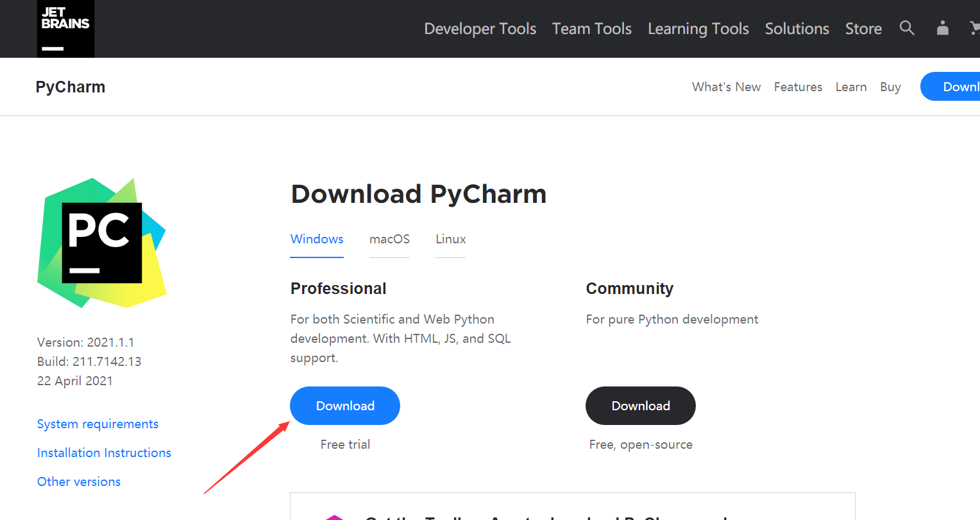Open the Features page

point(798,87)
